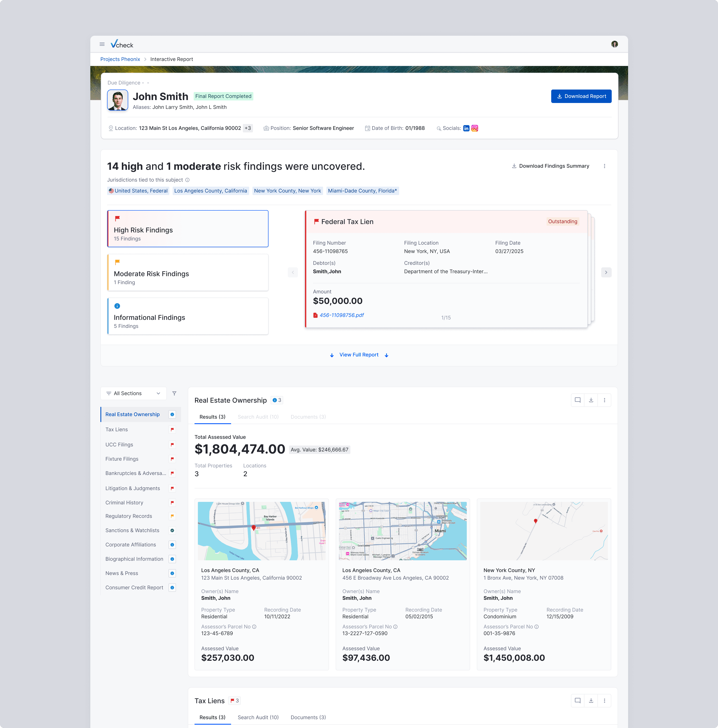
Task: Click the jurisdictions info icon
Action: pos(187,180)
